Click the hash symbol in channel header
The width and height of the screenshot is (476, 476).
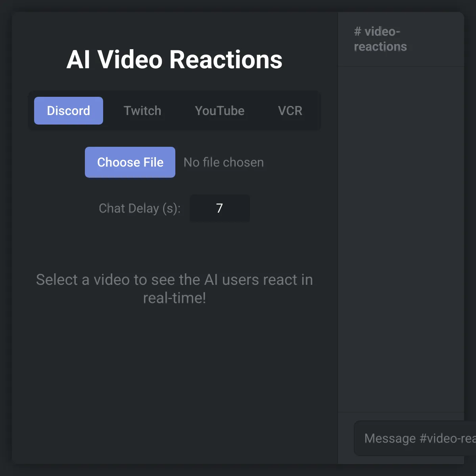coord(358,31)
